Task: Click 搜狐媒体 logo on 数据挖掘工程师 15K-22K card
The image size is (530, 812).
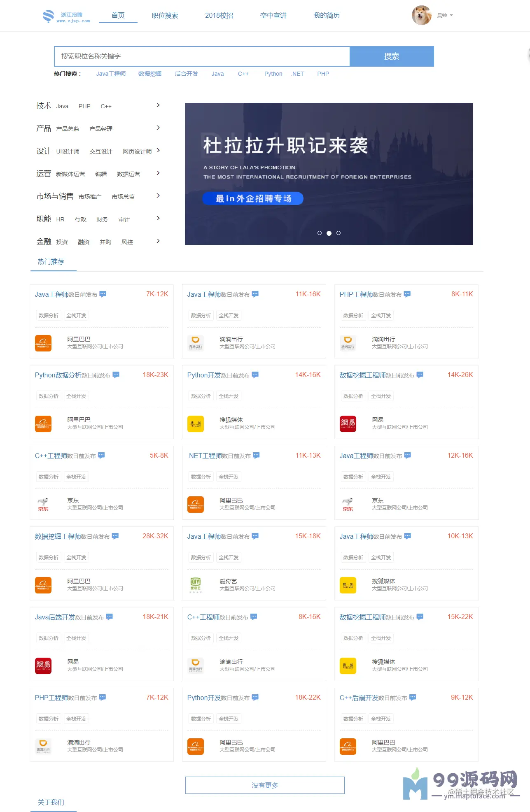Action: (x=348, y=666)
